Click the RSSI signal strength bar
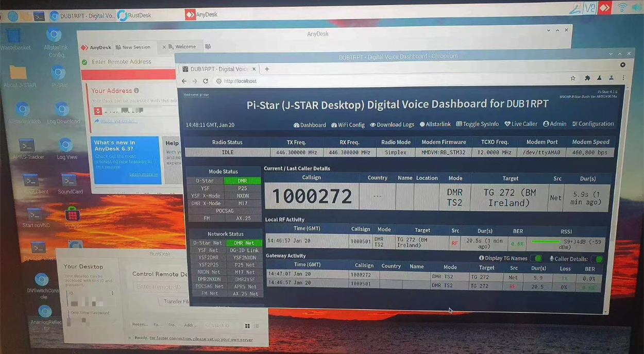 coord(545,241)
